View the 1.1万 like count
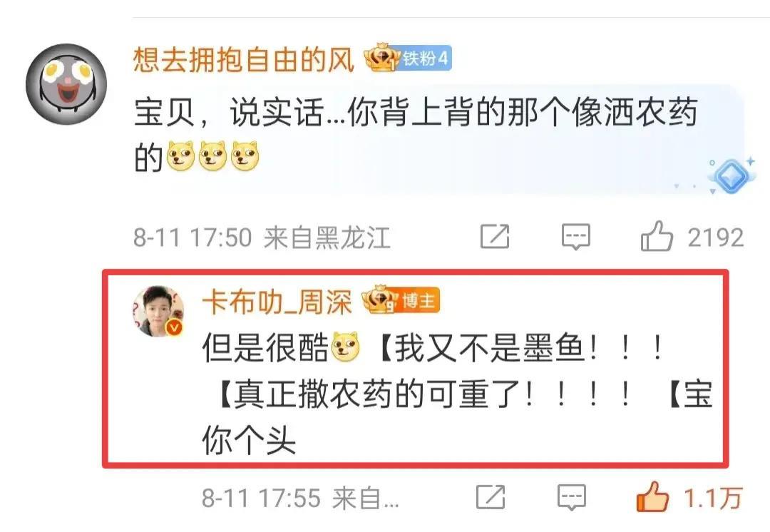Screen dimensions: 770x532 click(x=713, y=498)
